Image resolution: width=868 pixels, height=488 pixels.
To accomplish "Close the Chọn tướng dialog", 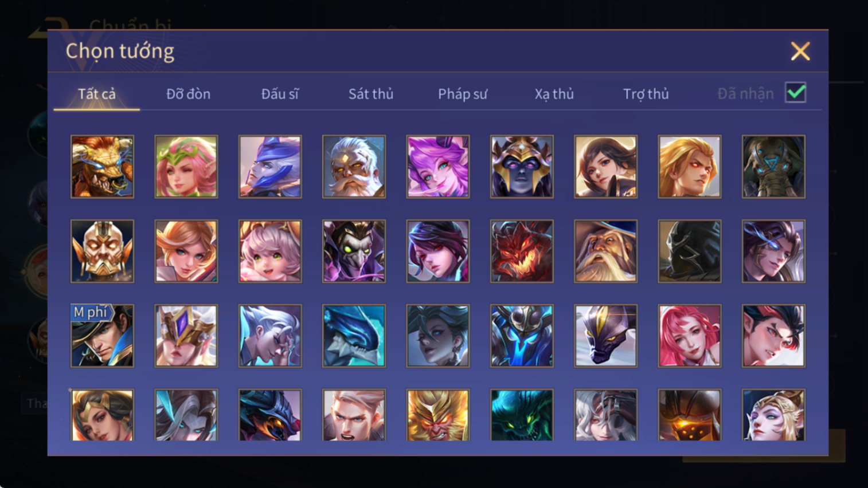I will pyautogui.click(x=800, y=52).
